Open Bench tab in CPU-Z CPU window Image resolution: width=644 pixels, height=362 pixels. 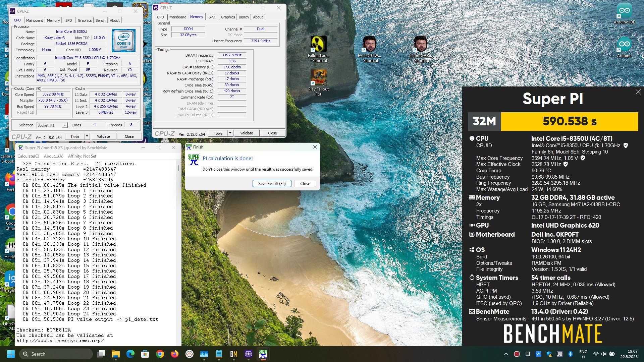[100, 20]
